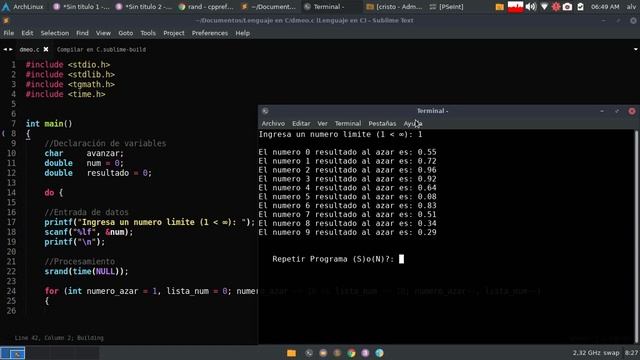
Task: Open the Terminal Ver menu
Action: click(x=322, y=123)
